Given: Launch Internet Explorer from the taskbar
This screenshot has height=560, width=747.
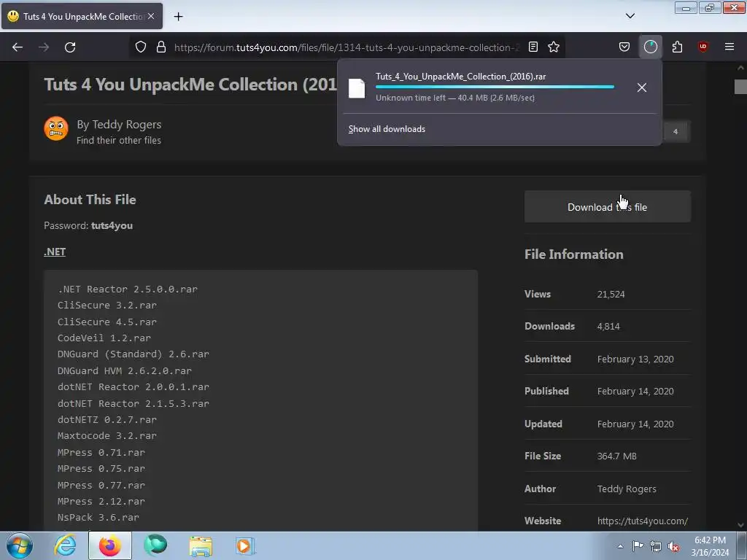Looking at the screenshot, I should click(x=65, y=545).
